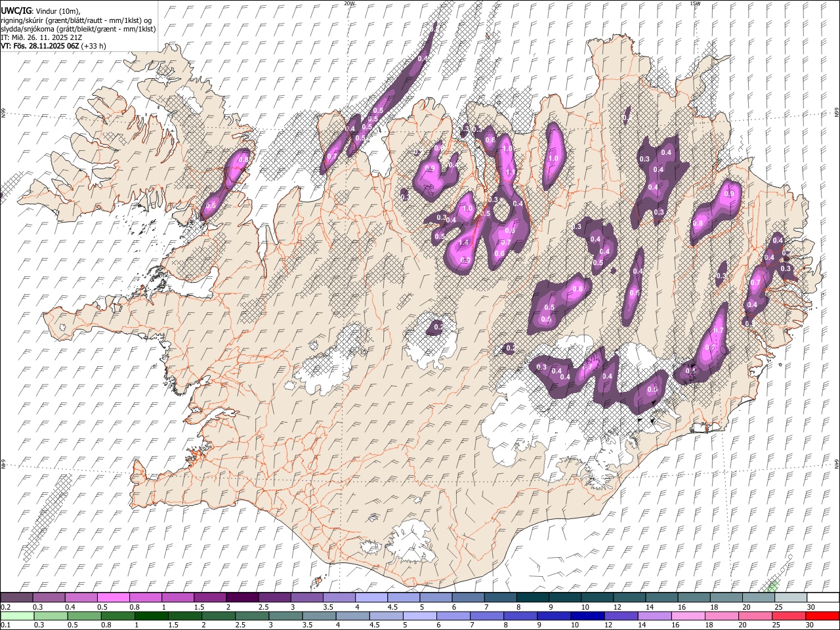Pick the bright pink 0.5 snow legend swatch
Viewport: 840px width, 630px height.
114,597
